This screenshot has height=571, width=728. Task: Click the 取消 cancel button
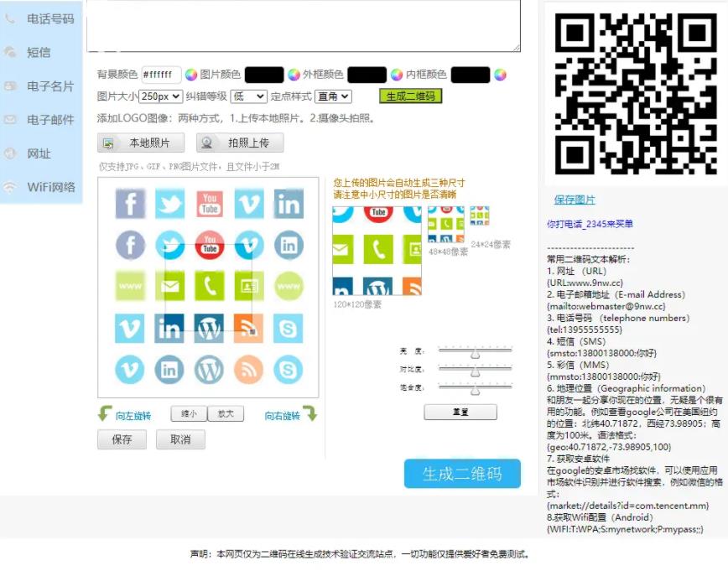click(x=180, y=439)
